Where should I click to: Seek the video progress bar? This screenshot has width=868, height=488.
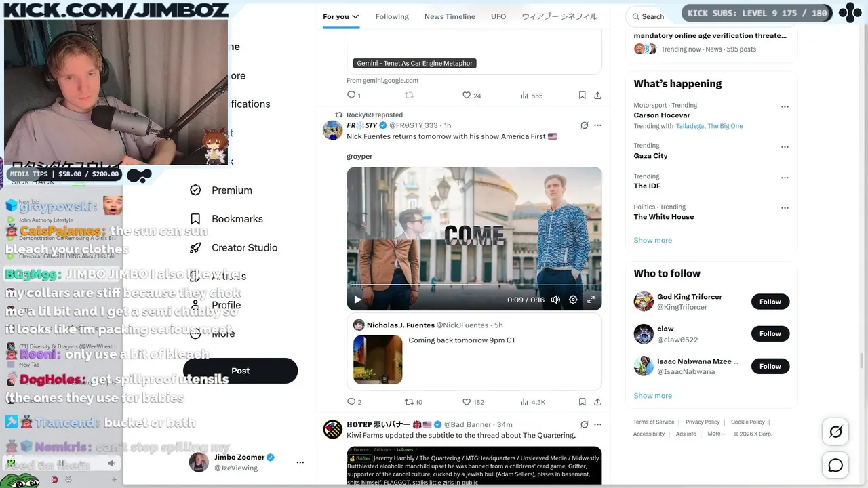[x=474, y=285]
